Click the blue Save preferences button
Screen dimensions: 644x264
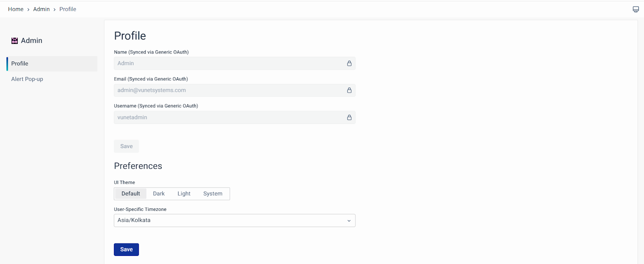pyautogui.click(x=126, y=250)
